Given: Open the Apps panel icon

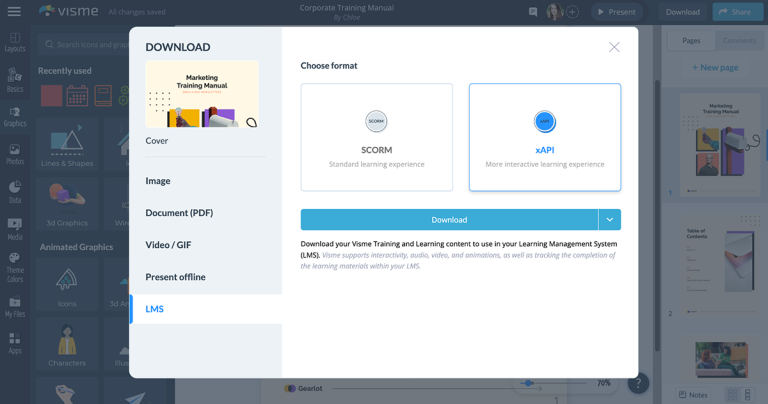Looking at the screenshot, I should tap(14, 344).
